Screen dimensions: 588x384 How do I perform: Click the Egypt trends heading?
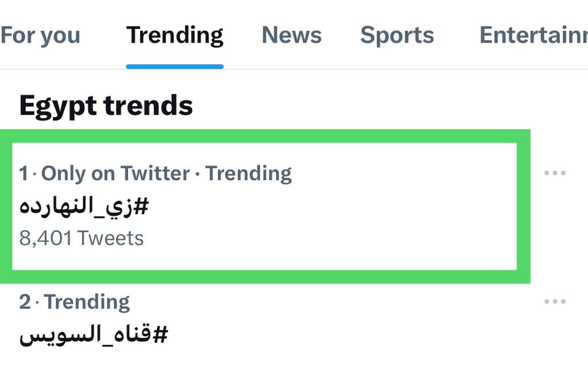click(x=106, y=106)
